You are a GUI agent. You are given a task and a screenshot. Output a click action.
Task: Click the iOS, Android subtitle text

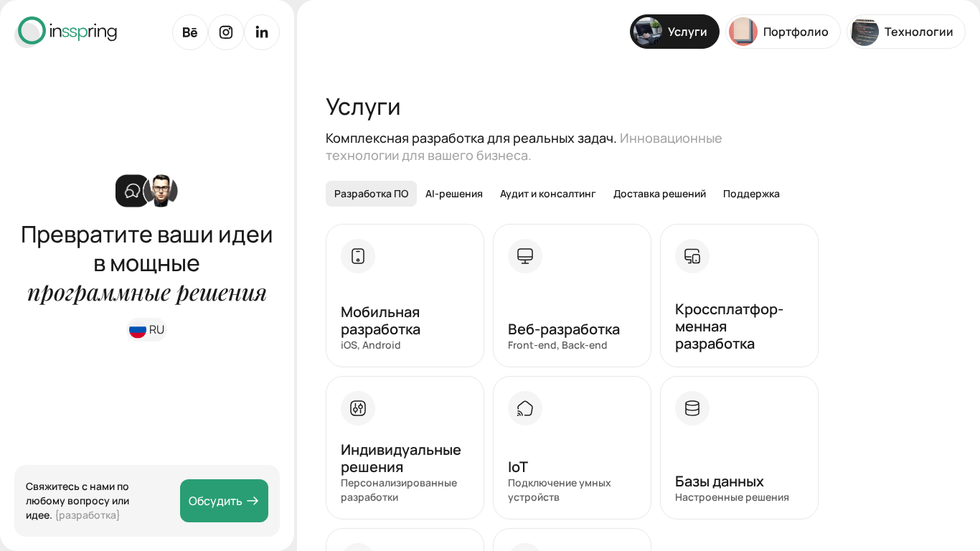pyautogui.click(x=371, y=345)
